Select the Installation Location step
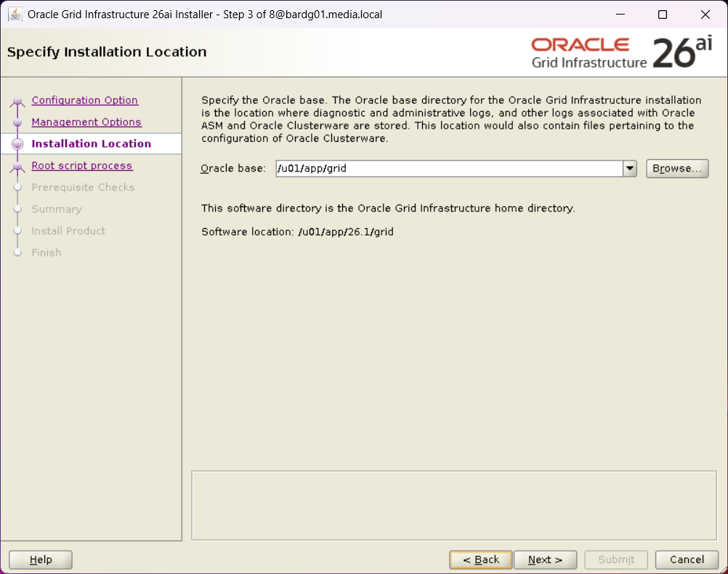 pyautogui.click(x=91, y=144)
